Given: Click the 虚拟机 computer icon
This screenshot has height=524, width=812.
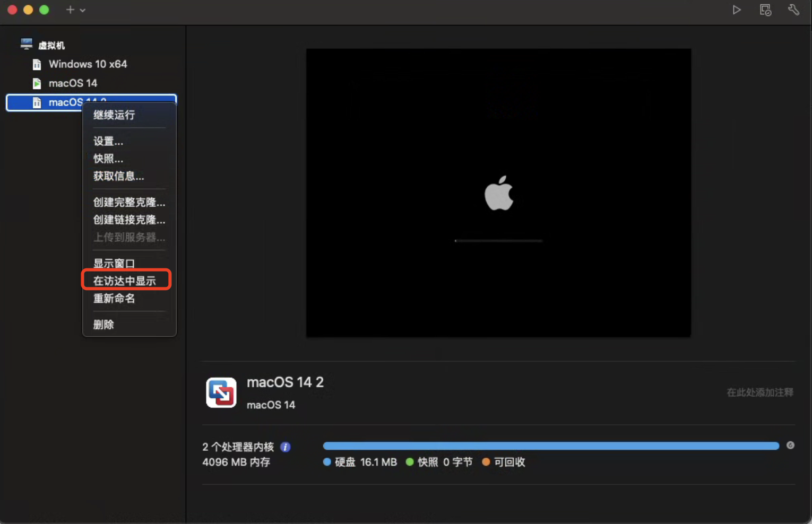Looking at the screenshot, I should point(27,44).
